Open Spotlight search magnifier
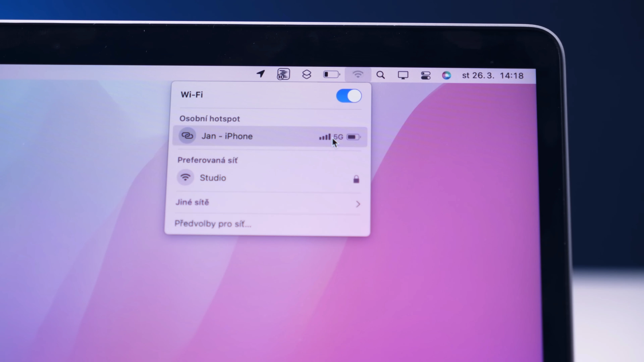The height and width of the screenshot is (362, 644). pyautogui.click(x=381, y=75)
